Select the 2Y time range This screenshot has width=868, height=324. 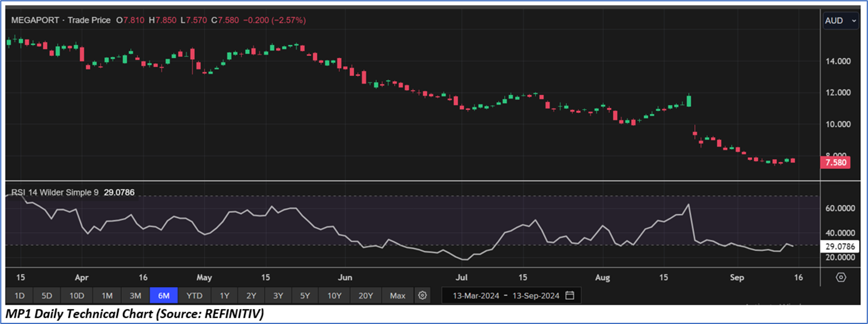pyautogui.click(x=251, y=295)
